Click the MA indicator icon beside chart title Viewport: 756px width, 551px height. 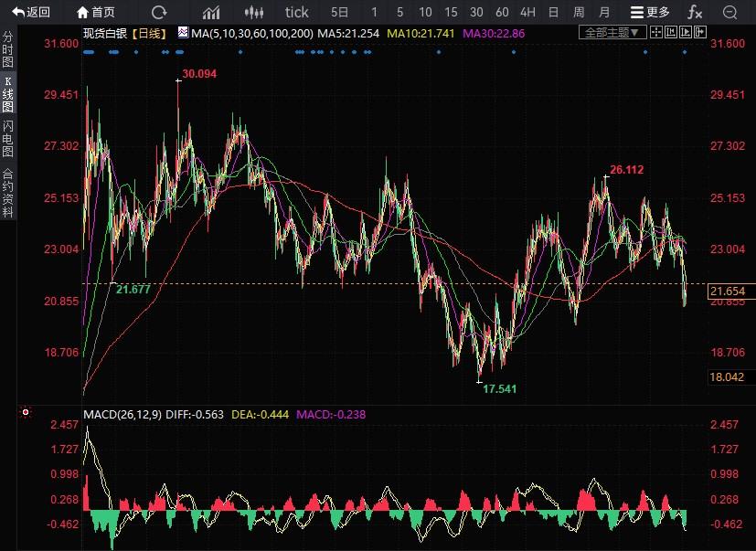183,32
